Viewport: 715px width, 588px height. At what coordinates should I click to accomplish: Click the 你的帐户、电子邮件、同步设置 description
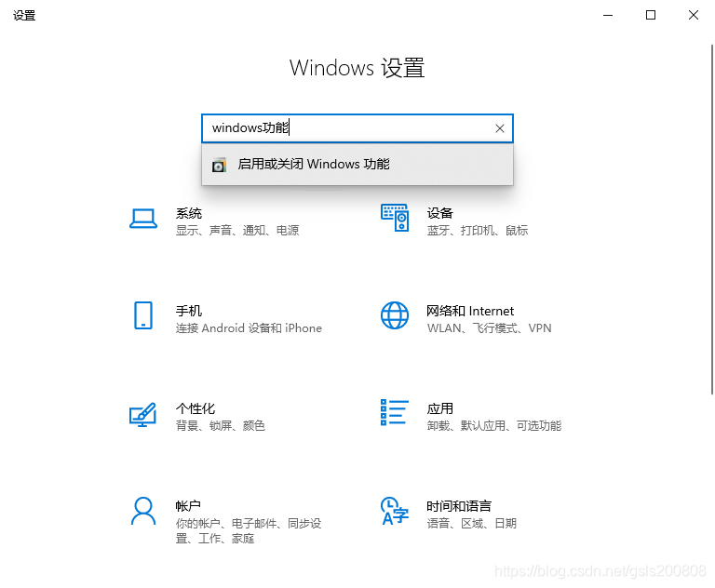coord(249,531)
